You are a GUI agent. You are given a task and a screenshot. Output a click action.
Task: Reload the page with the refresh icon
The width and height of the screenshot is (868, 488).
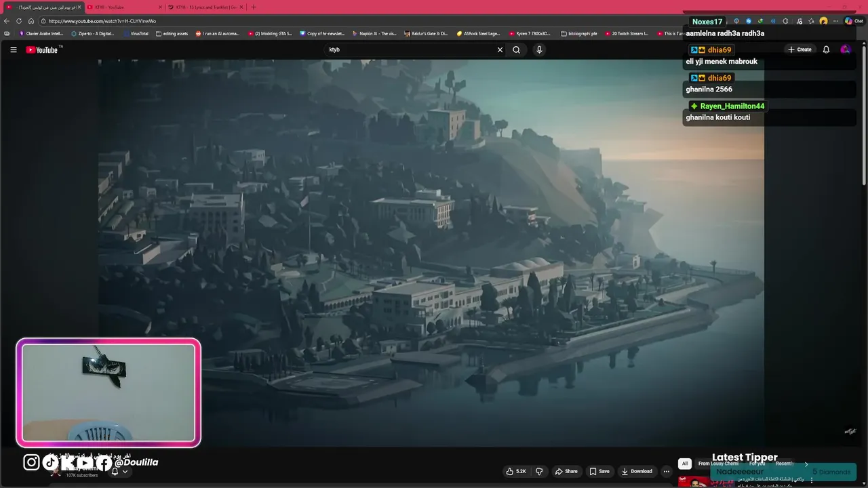18,21
